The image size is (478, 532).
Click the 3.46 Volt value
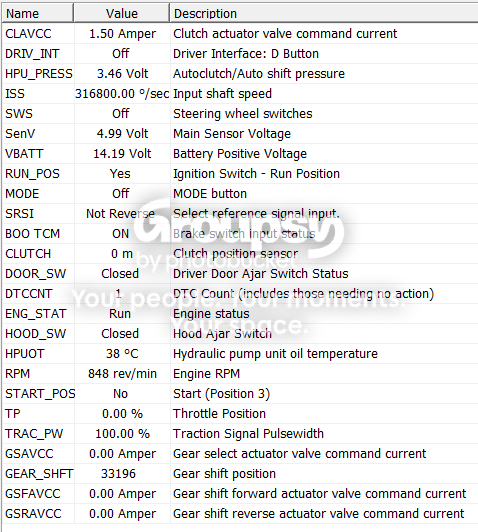(122, 74)
